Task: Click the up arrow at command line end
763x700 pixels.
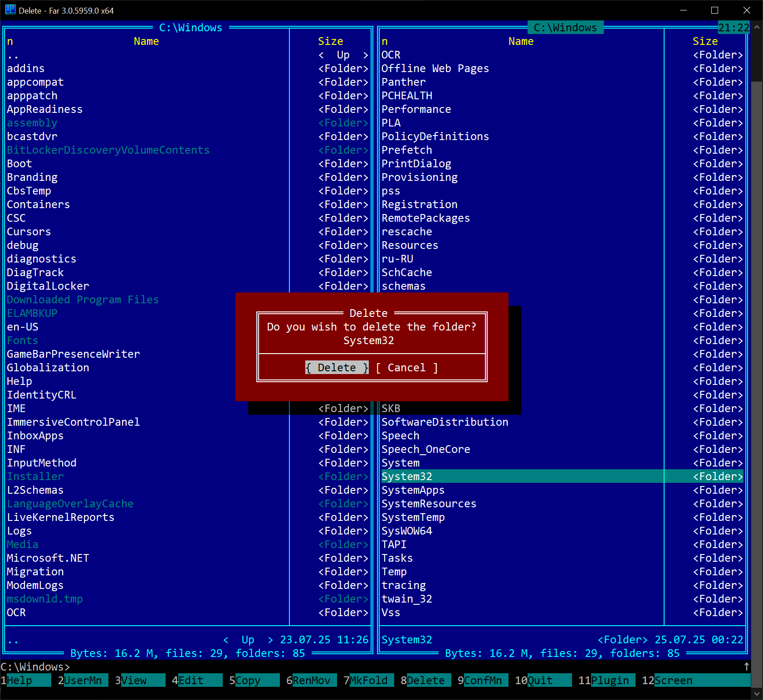Action: [x=747, y=667]
